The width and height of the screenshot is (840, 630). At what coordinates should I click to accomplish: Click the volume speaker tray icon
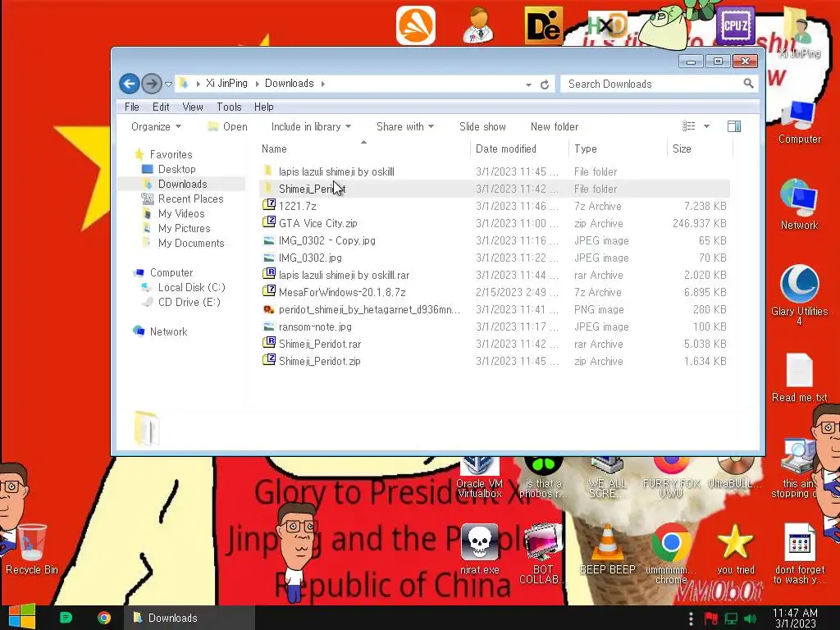point(750,619)
